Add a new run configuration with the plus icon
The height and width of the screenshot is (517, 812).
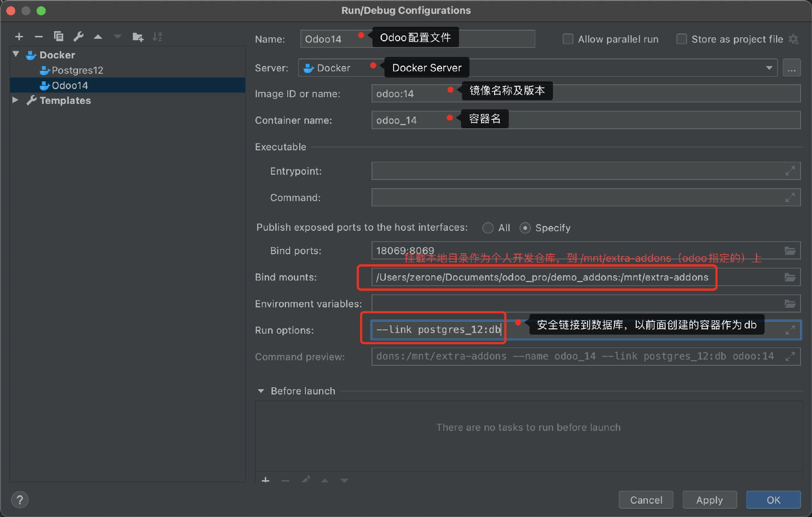19,36
